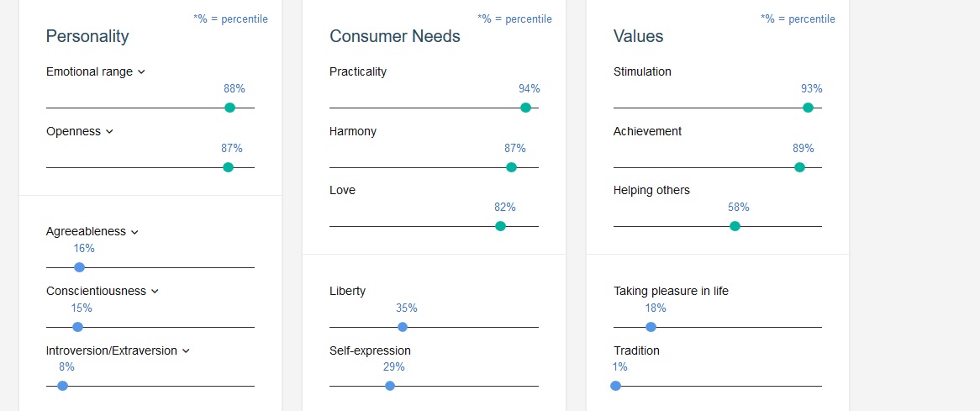Viewport: 980px width, 411px height.
Task: Click the Tradition 1% slider dot
Action: [616, 386]
